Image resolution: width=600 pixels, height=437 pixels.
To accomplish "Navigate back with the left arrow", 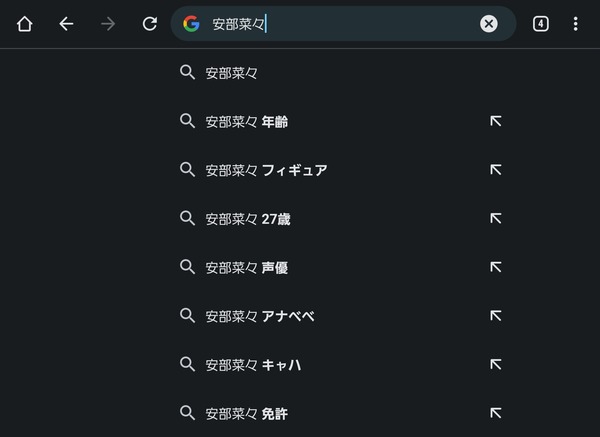I will click(x=66, y=24).
